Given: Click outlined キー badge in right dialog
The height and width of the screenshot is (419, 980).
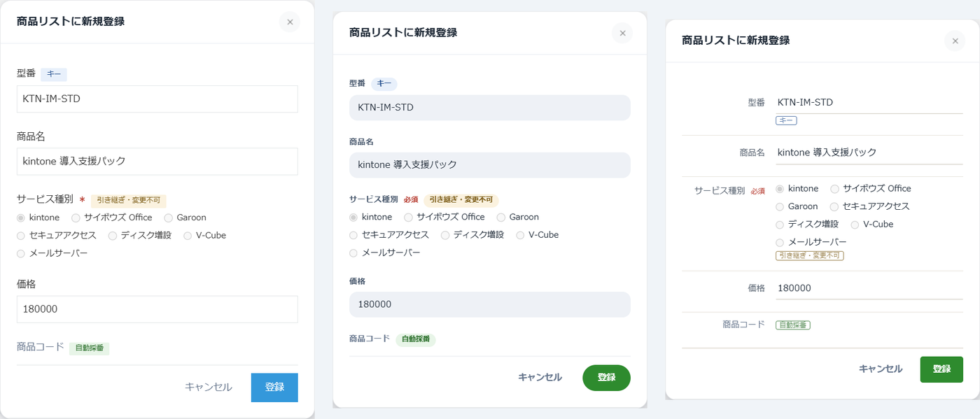Looking at the screenshot, I should click(x=787, y=121).
